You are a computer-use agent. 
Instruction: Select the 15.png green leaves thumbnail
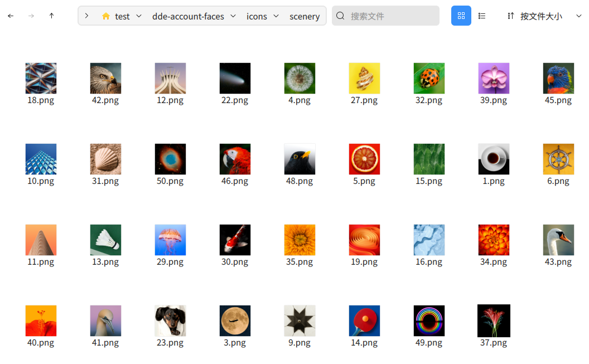[429, 159]
